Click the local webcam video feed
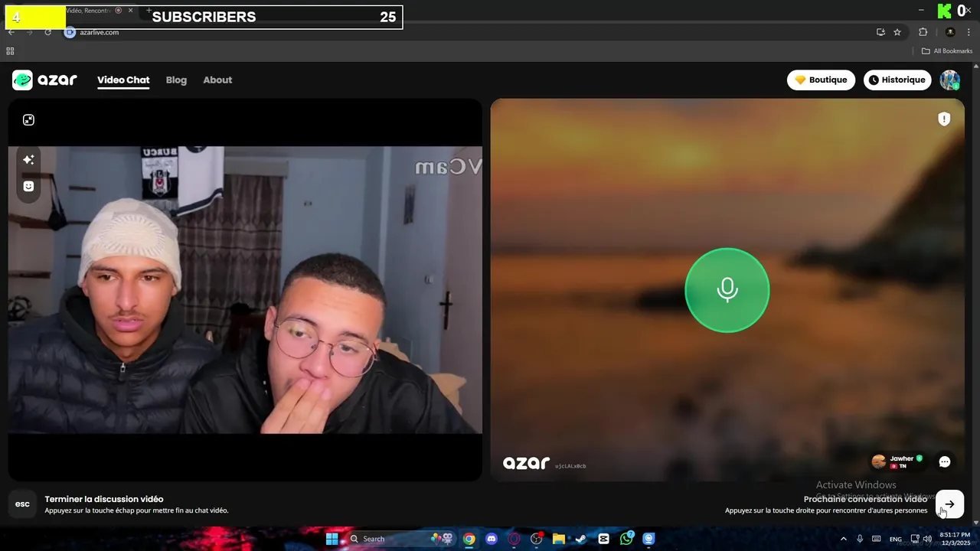The image size is (980, 551). [x=245, y=290]
